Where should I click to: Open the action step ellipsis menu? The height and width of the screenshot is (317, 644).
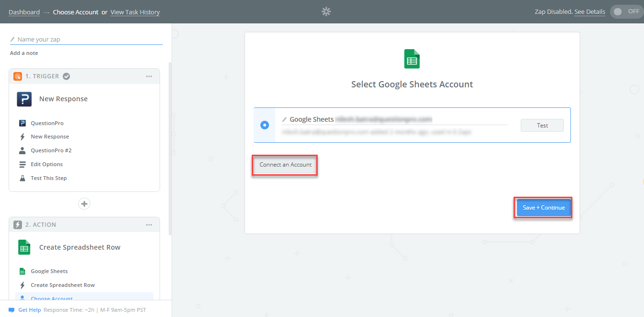click(149, 224)
